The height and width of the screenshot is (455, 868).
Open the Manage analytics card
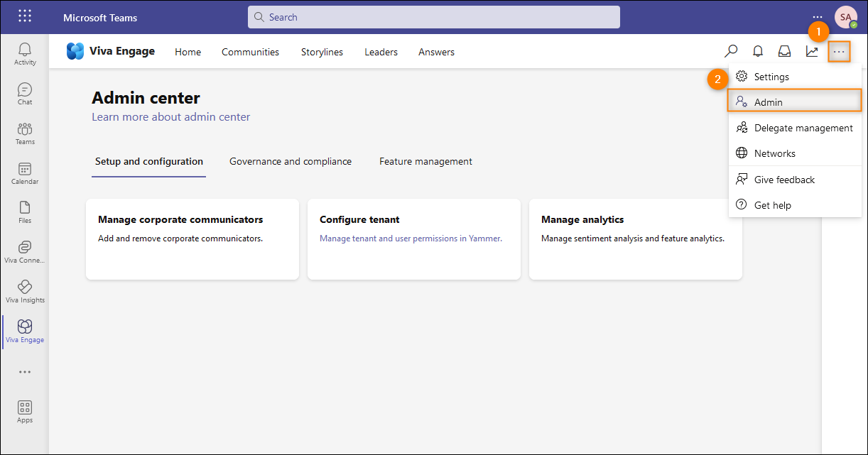pyautogui.click(x=636, y=239)
